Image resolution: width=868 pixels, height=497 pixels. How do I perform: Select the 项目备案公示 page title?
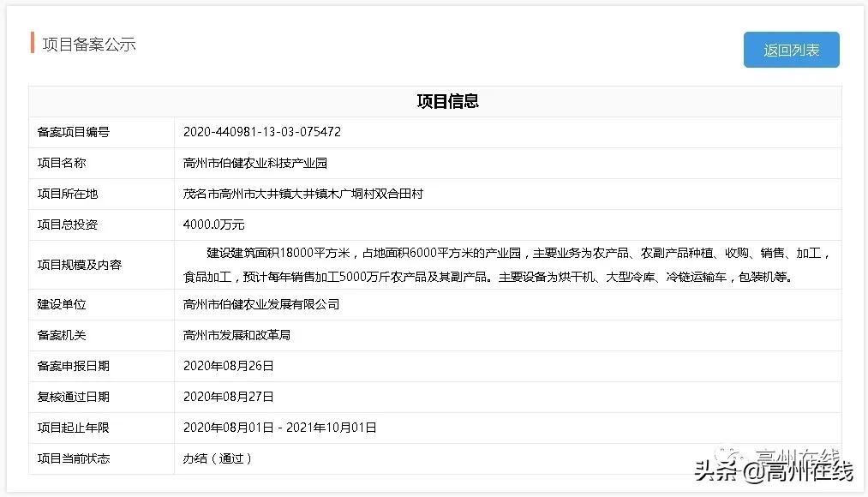click(x=88, y=45)
